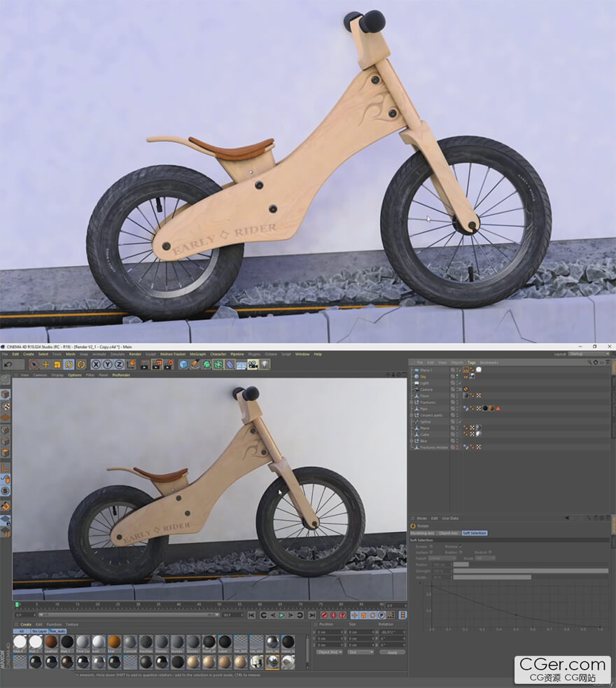Click the search magnifier in Object Manager

589,363
